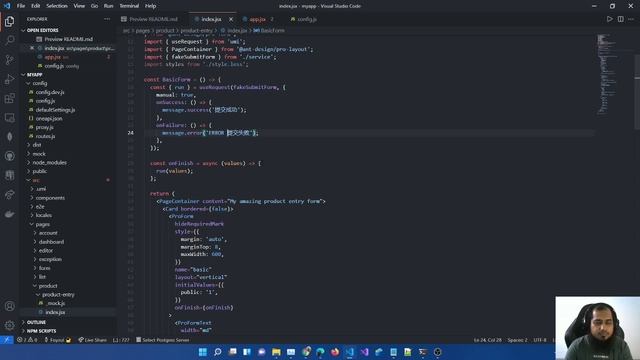Open Microsoft Edge from the taskbar
The height and width of the screenshot is (360, 640).
pos(320,352)
